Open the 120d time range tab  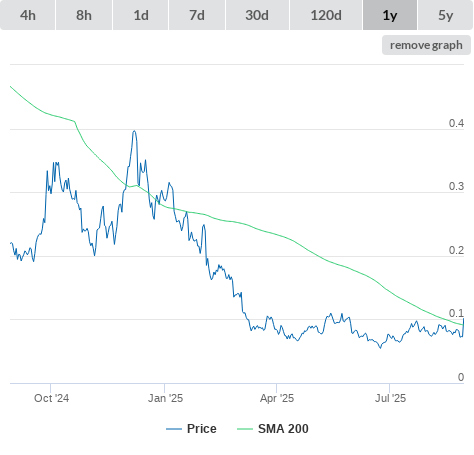(x=326, y=15)
